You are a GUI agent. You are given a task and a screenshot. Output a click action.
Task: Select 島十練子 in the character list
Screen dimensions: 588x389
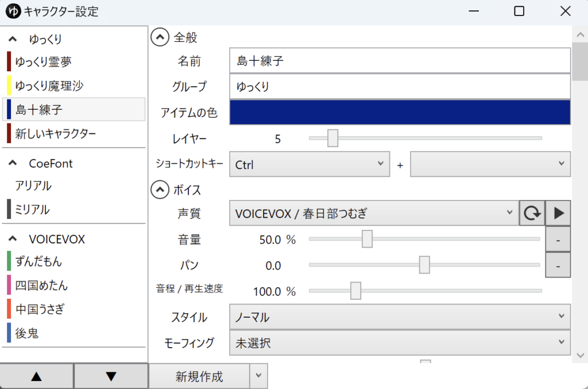coord(74,110)
